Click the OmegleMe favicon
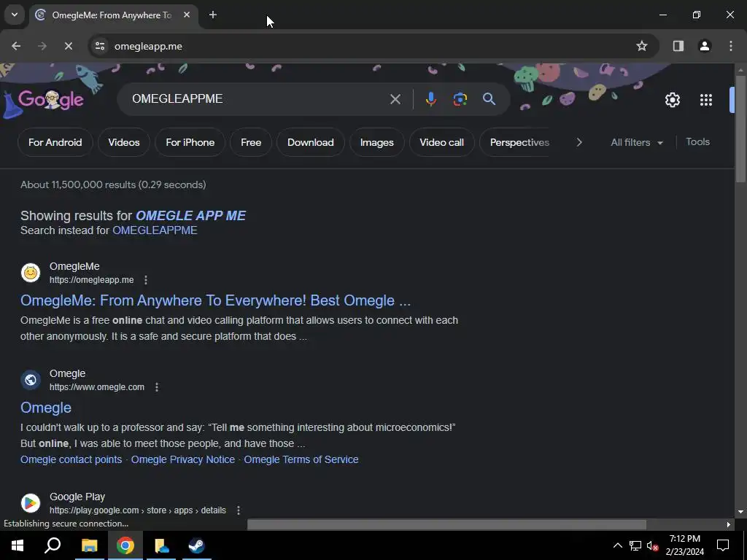This screenshot has width=747, height=560. point(31,273)
